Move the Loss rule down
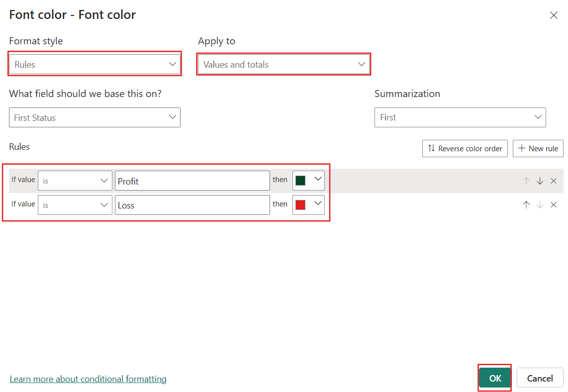 tap(540, 204)
